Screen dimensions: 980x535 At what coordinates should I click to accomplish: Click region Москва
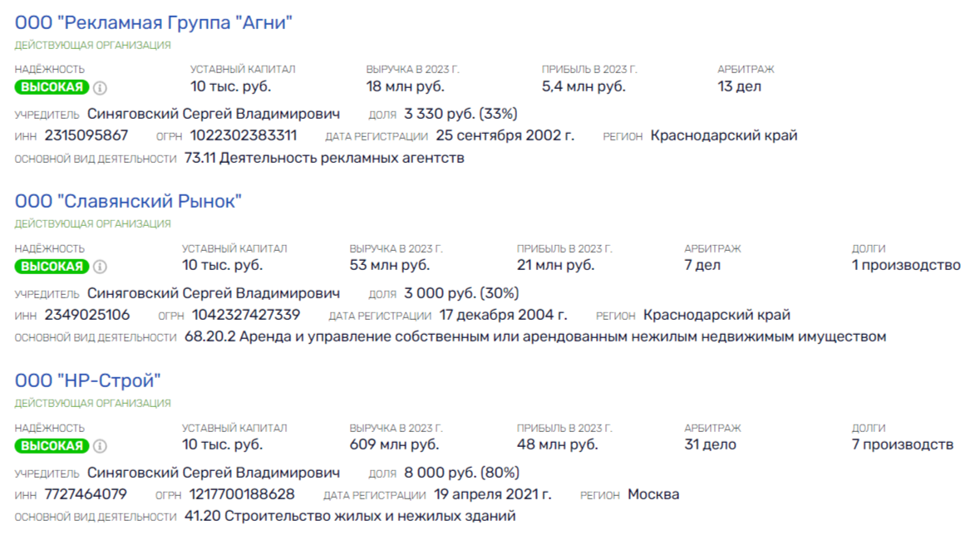coord(653,494)
